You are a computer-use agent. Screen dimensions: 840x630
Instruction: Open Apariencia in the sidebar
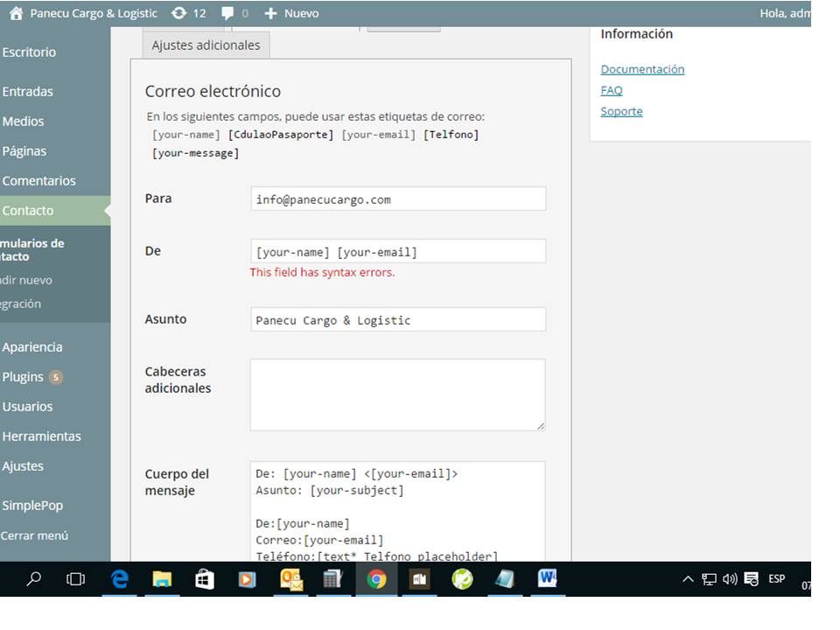click(32, 347)
